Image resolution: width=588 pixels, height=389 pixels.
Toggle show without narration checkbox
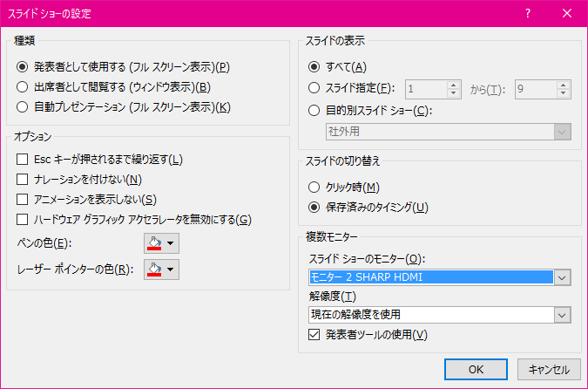click(x=23, y=179)
